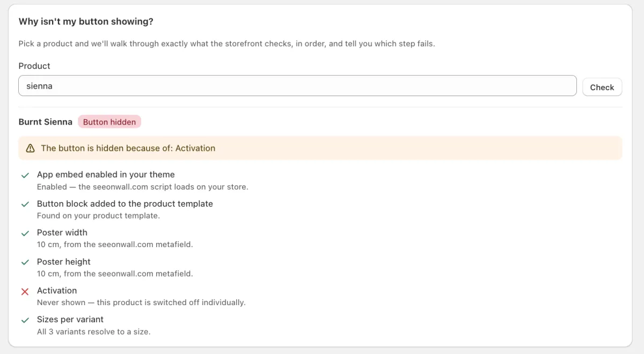
Task: Click All 3 variants resolve to a size
Action: 93,331
